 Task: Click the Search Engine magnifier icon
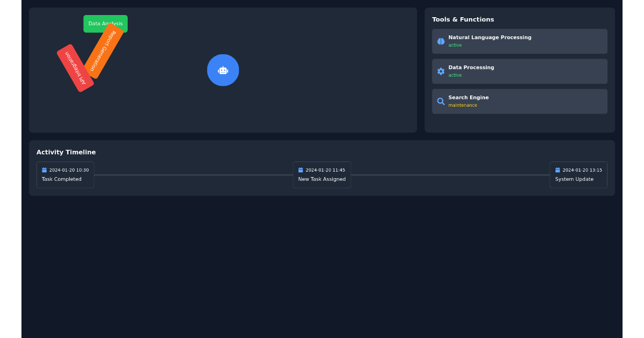[x=441, y=101]
